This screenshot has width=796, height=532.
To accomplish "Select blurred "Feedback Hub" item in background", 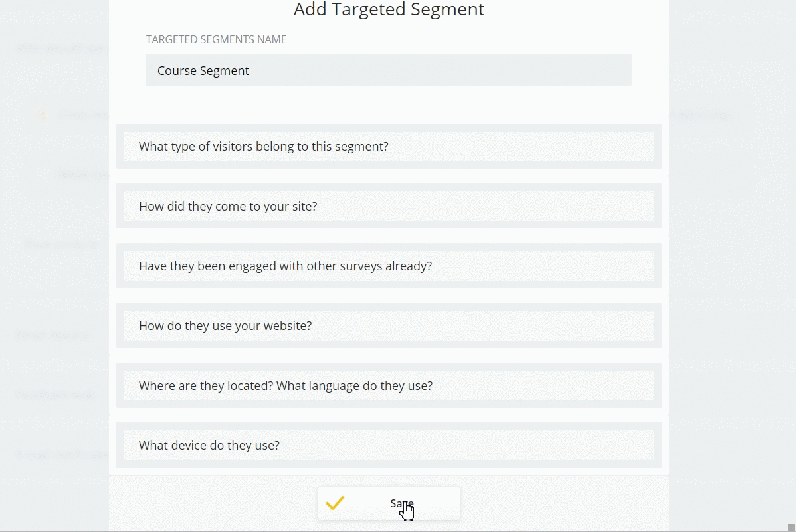I will tap(56, 395).
